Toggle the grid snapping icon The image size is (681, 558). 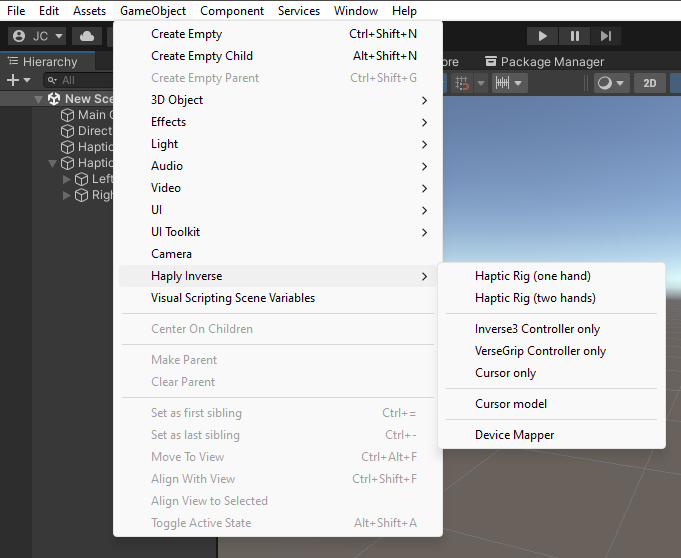pyautogui.click(x=462, y=83)
